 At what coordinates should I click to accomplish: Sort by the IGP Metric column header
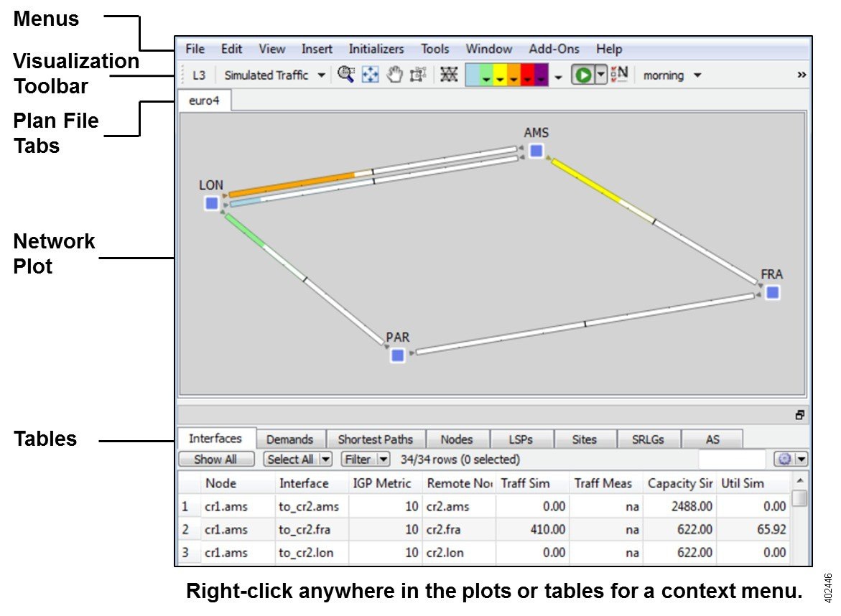click(x=384, y=483)
